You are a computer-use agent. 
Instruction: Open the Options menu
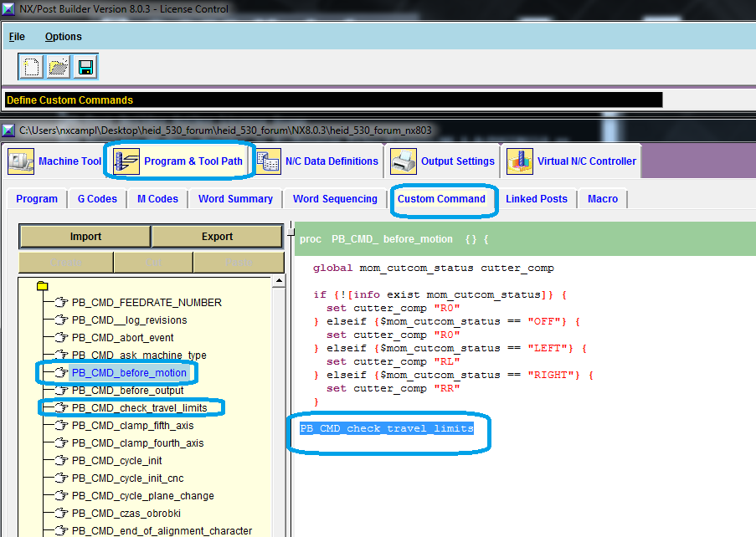coord(63,37)
